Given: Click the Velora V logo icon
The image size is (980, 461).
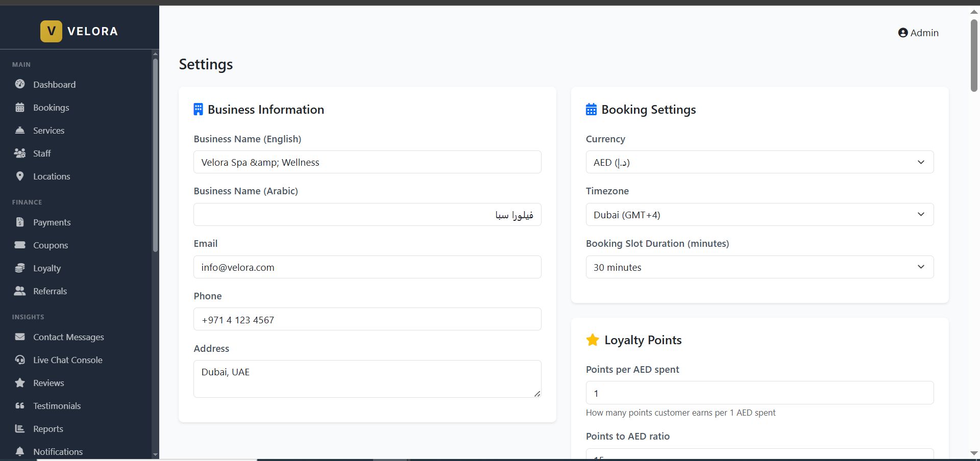Looking at the screenshot, I should [51, 31].
